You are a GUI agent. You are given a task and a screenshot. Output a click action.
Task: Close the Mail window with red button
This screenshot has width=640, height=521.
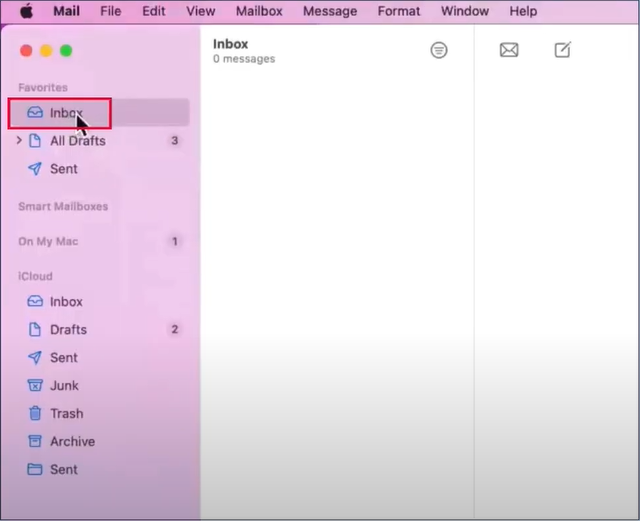(x=26, y=51)
